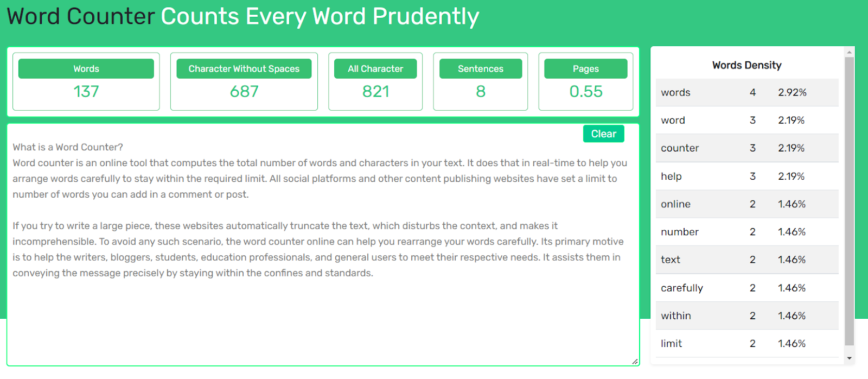Select the Character Without Spaces card
The width and height of the screenshot is (868, 379).
click(244, 81)
